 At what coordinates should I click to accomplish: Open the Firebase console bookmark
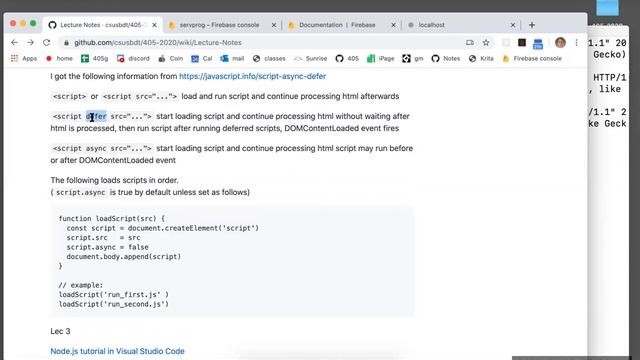532,58
